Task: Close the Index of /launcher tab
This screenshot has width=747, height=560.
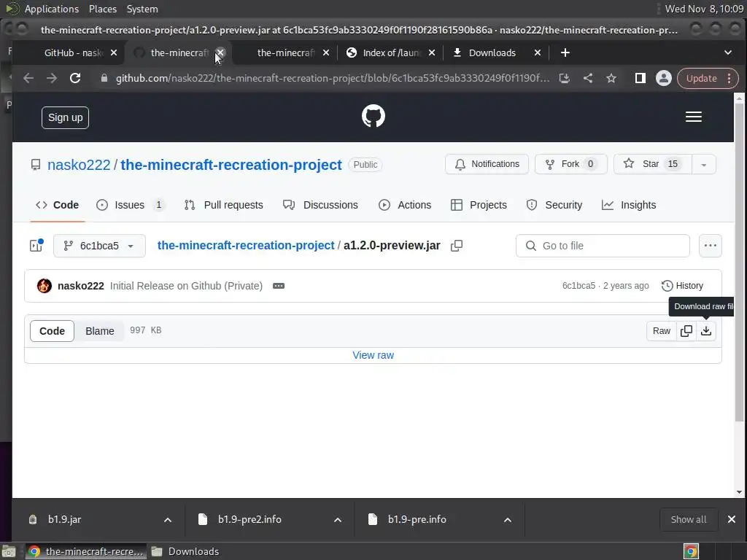Action: click(x=432, y=52)
